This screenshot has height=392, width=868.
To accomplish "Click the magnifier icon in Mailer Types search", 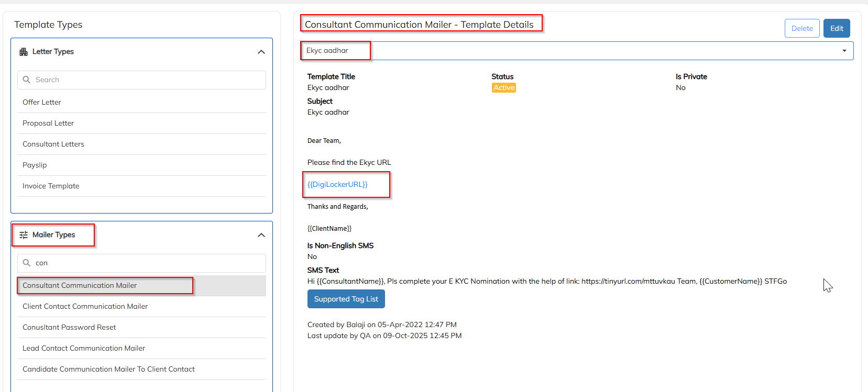I will (x=27, y=263).
